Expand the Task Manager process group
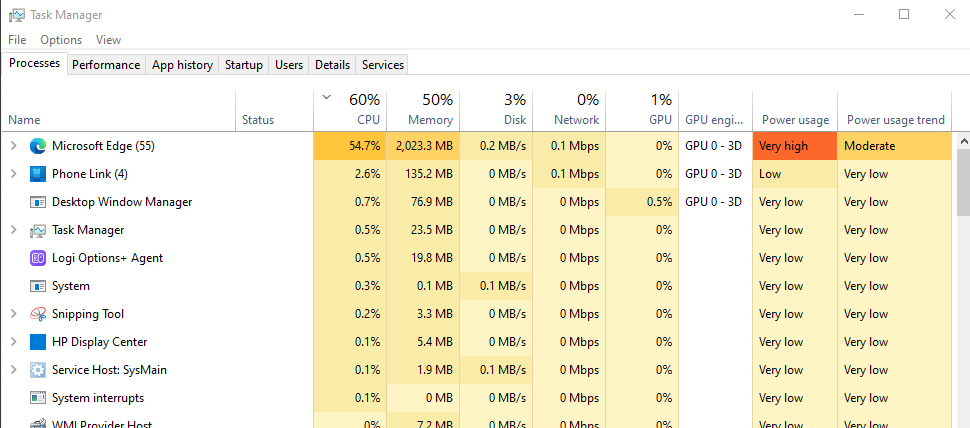 (14, 230)
